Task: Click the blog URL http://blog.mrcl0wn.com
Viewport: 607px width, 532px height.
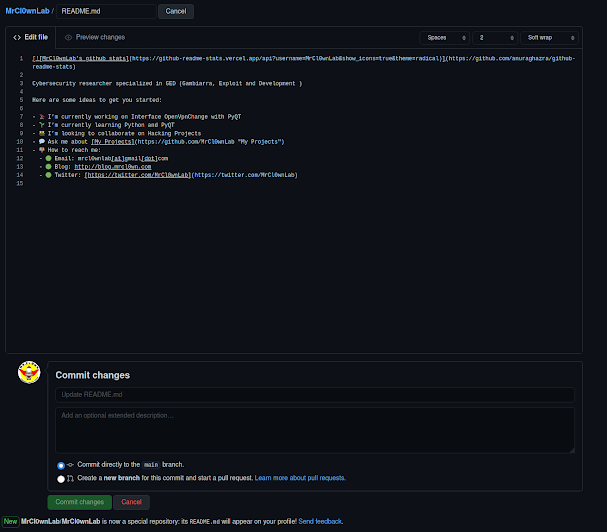Action: 113,166
